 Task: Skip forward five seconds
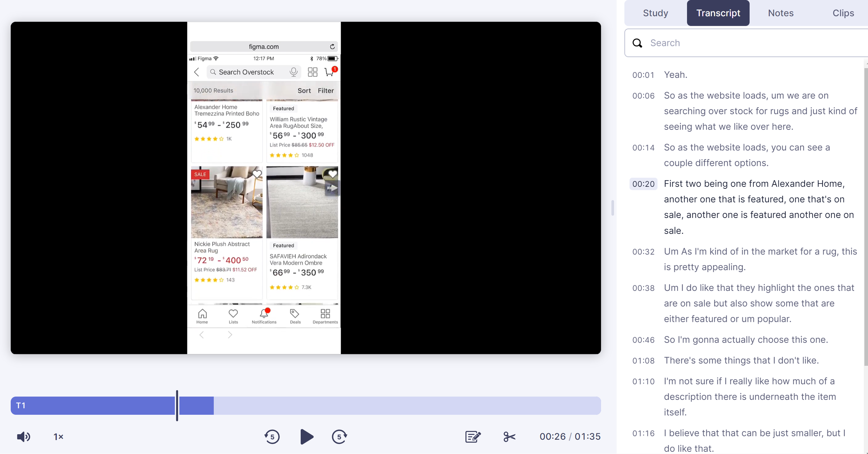coord(339,437)
